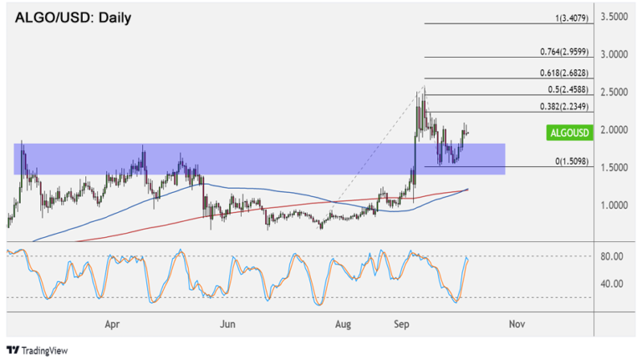Click the Nov date axis label
Image resolution: width=642 pixels, height=364 pixels.
517,324
